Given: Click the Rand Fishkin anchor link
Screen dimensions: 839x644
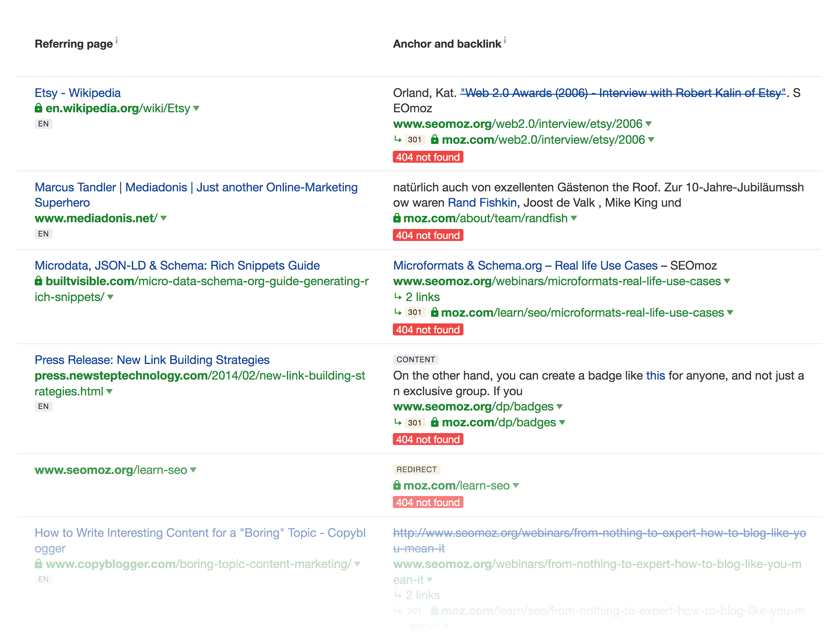Looking at the screenshot, I should [x=482, y=202].
